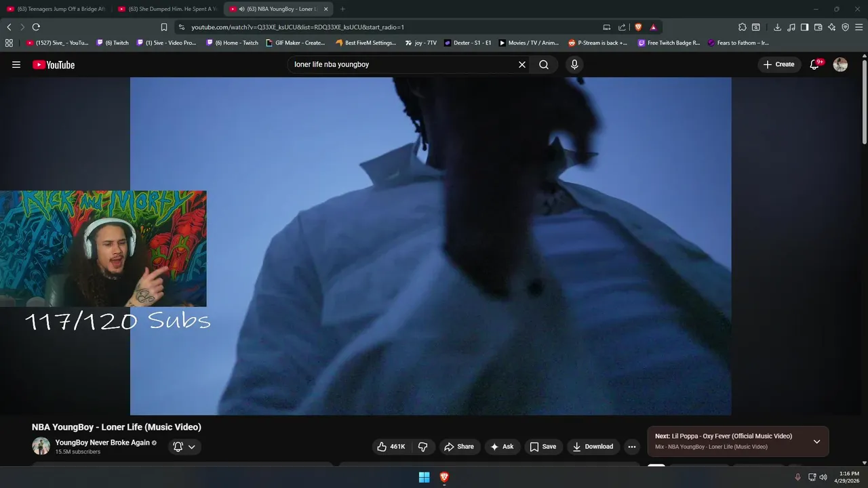This screenshot has height=488, width=868.
Task: Open '(6) Home - Twitch' bookmark
Action: pyautogui.click(x=233, y=43)
